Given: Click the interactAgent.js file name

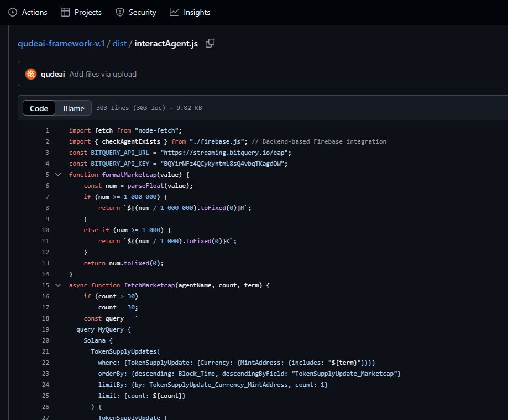Looking at the screenshot, I should coord(166,44).
